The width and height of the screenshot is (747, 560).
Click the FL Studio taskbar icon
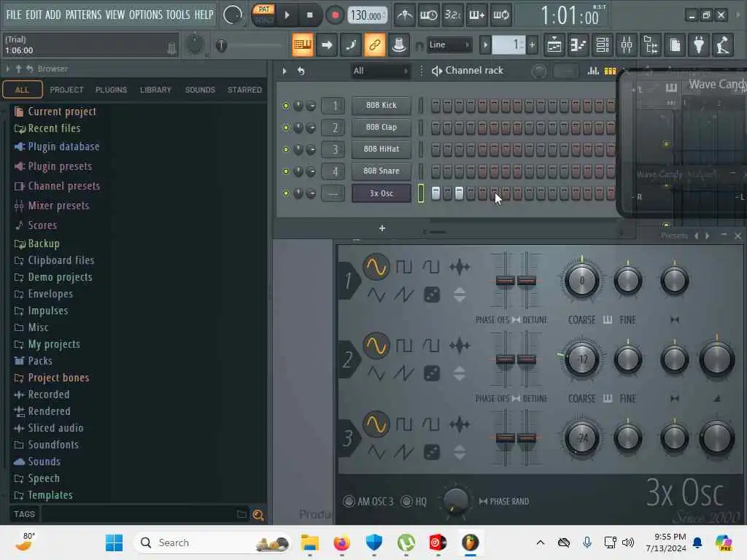471,542
